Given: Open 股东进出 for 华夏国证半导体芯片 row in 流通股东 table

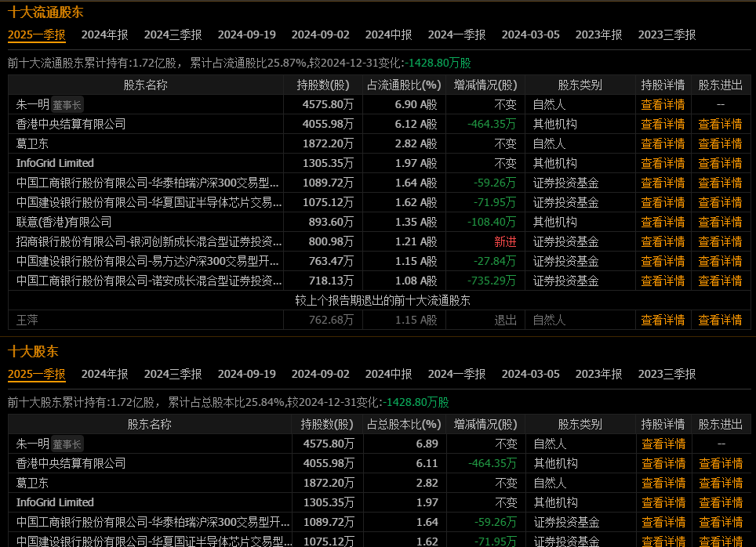Looking at the screenshot, I should [720, 202].
